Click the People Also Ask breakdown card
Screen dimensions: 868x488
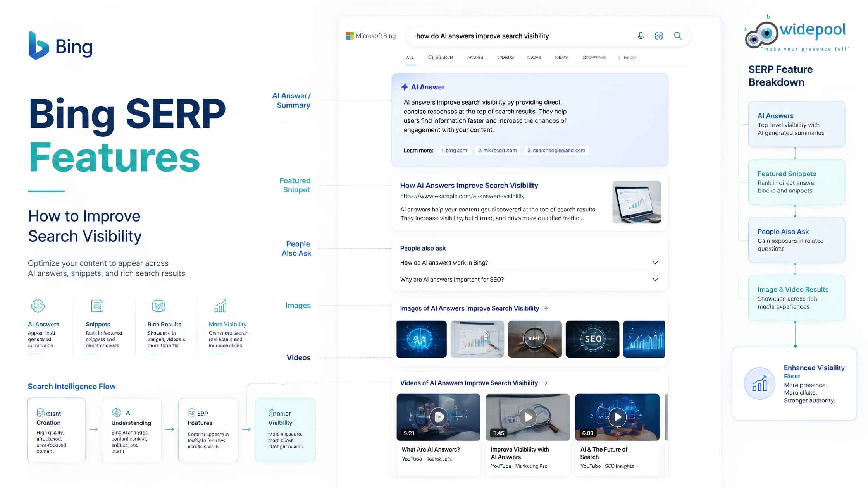(796, 240)
